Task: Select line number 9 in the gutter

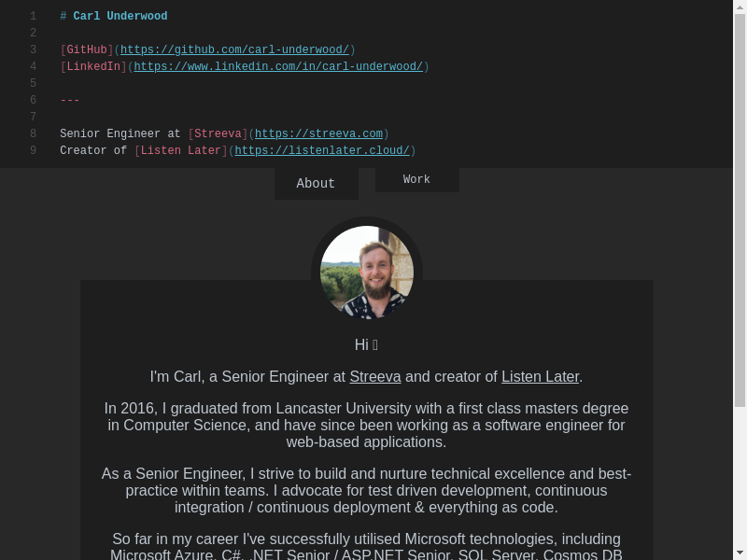Action: tap(33, 151)
